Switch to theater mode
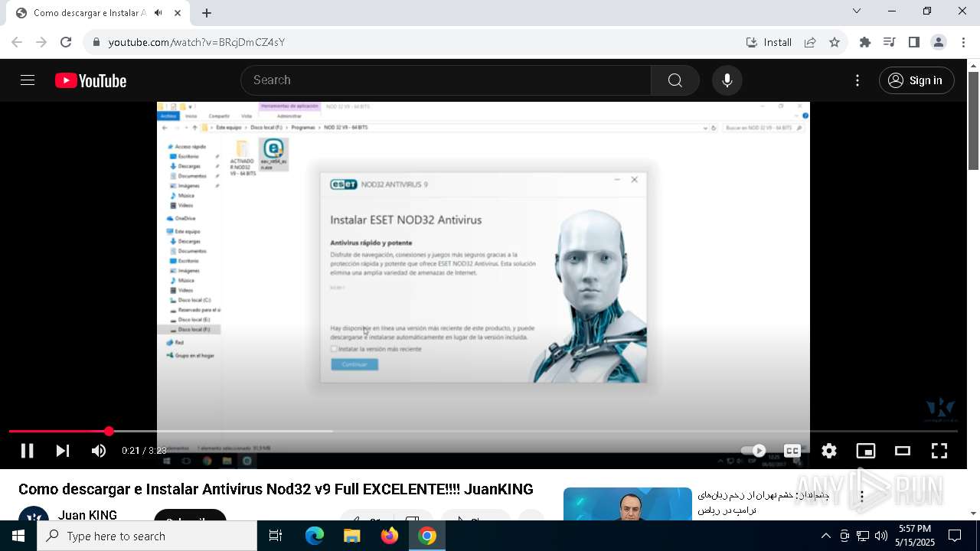 (903, 451)
